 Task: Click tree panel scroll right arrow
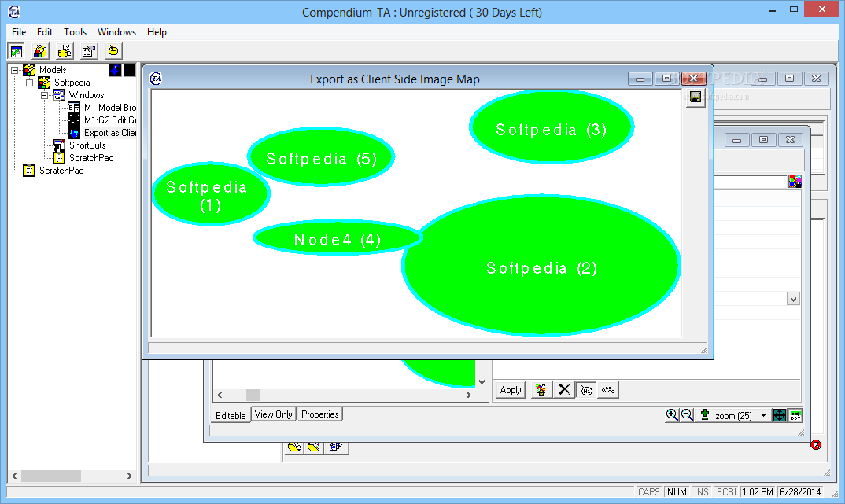tap(129, 476)
